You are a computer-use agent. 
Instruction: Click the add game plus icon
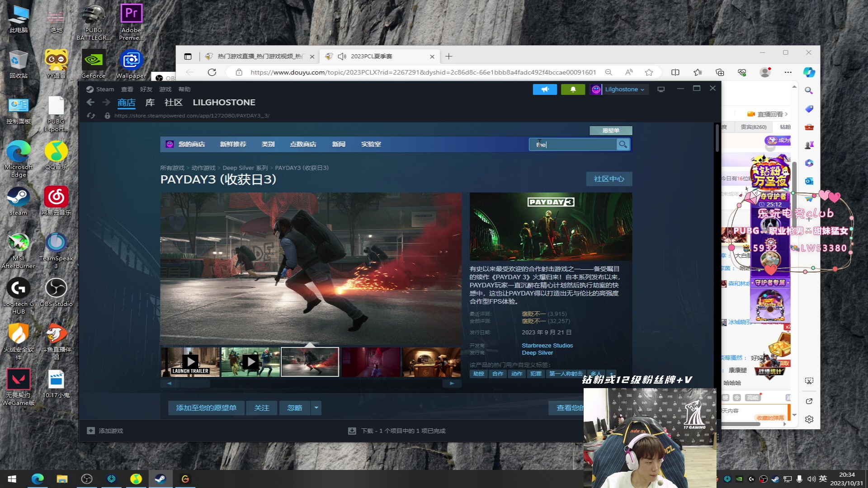[91, 431]
